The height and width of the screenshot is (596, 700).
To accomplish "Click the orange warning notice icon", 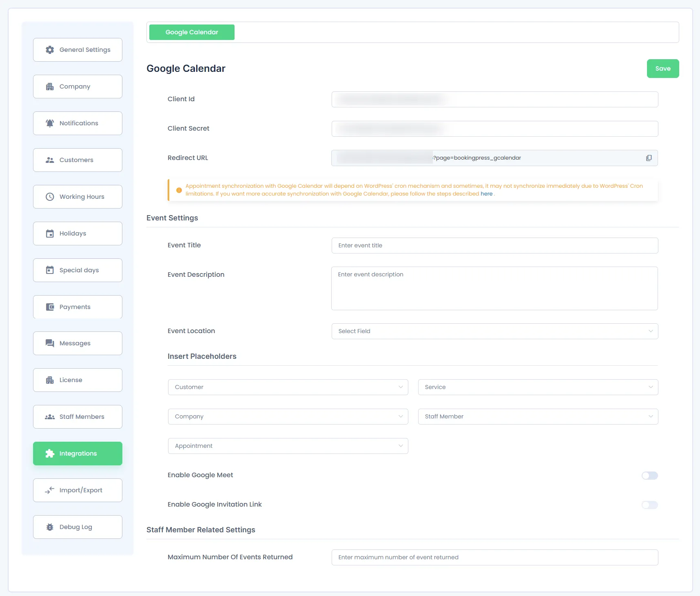I will [x=179, y=190].
